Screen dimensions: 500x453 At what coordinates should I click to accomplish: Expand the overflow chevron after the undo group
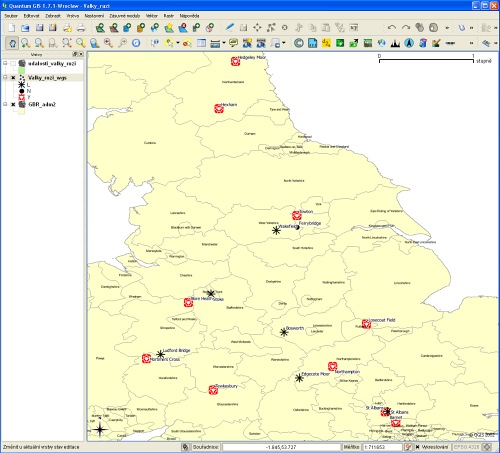point(447,28)
